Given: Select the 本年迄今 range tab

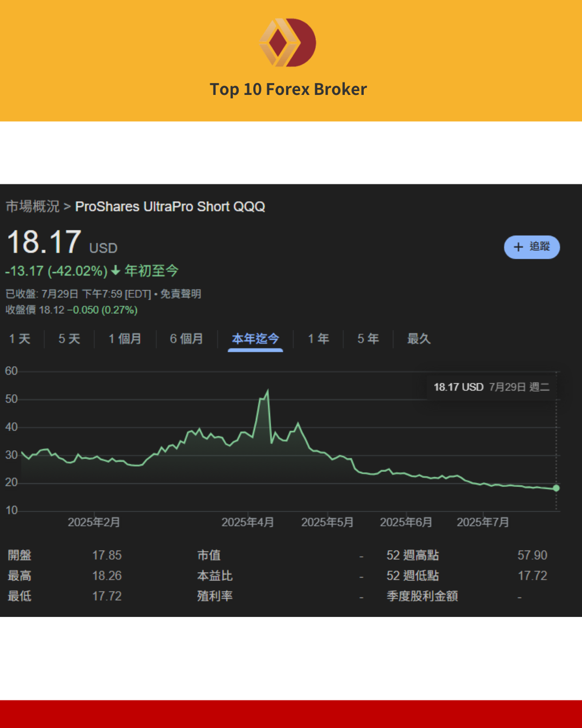Looking at the screenshot, I should click(x=255, y=339).
